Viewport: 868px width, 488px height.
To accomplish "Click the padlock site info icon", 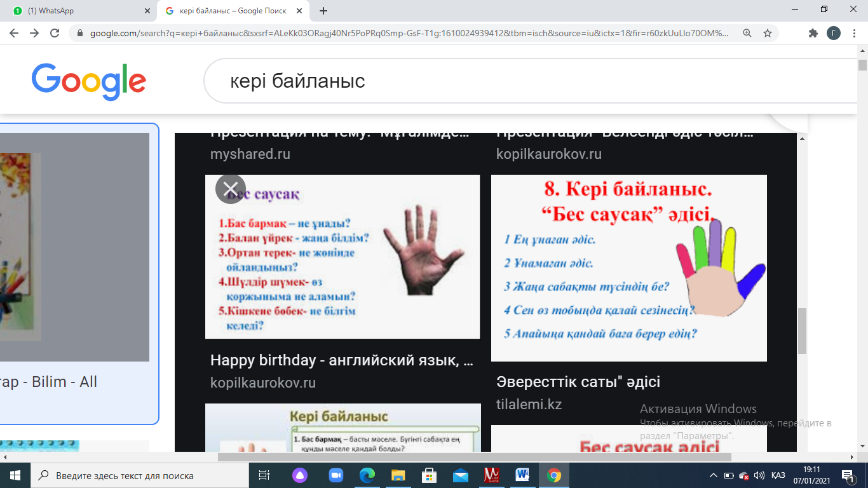I will coord(80,33).
